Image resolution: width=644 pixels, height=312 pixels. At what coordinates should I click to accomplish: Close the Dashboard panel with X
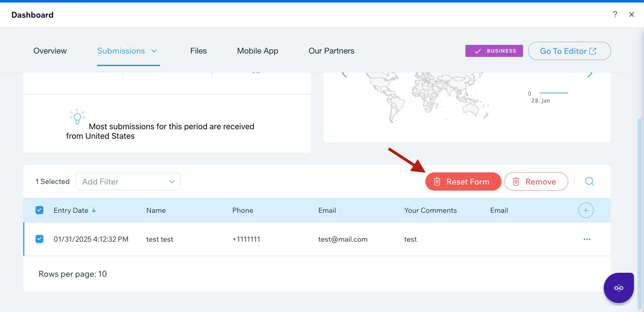(631, 15)
